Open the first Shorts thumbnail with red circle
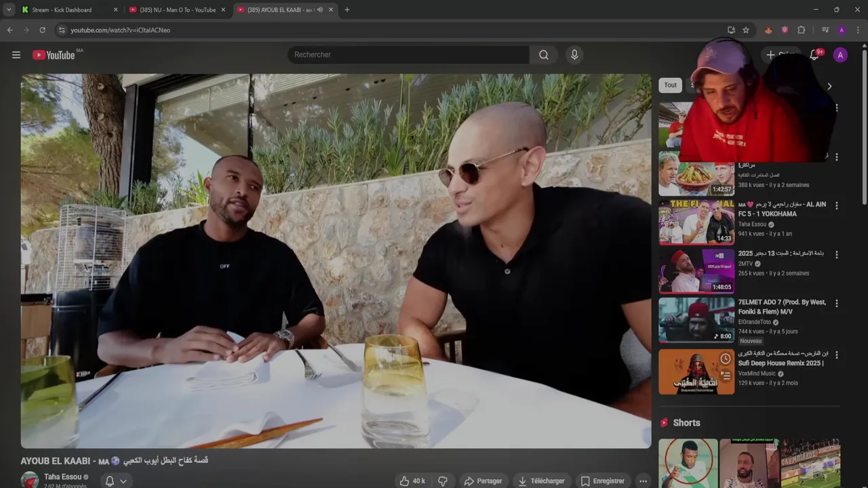The image size is (868, 488). pyautogui.click(x=688, y=464)
